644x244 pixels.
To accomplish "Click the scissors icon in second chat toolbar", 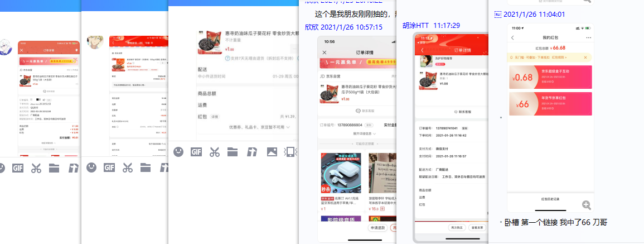I will coord(127,167).
